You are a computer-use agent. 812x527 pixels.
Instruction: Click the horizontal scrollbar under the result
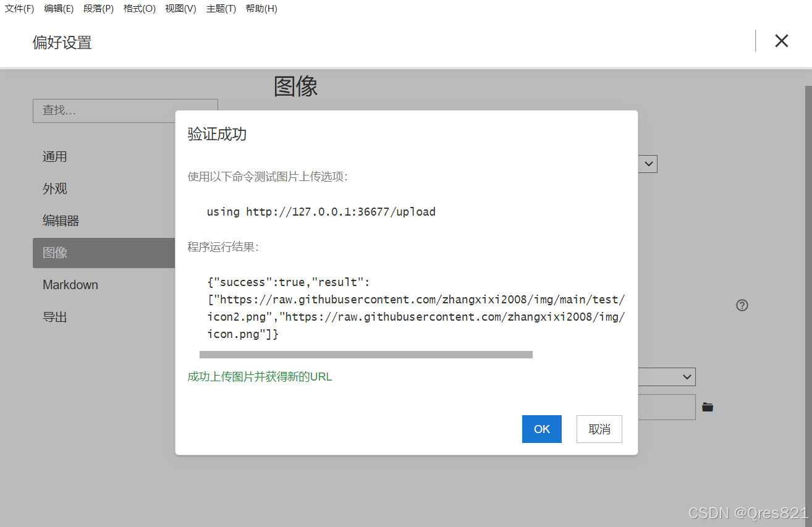pos(366,355)
